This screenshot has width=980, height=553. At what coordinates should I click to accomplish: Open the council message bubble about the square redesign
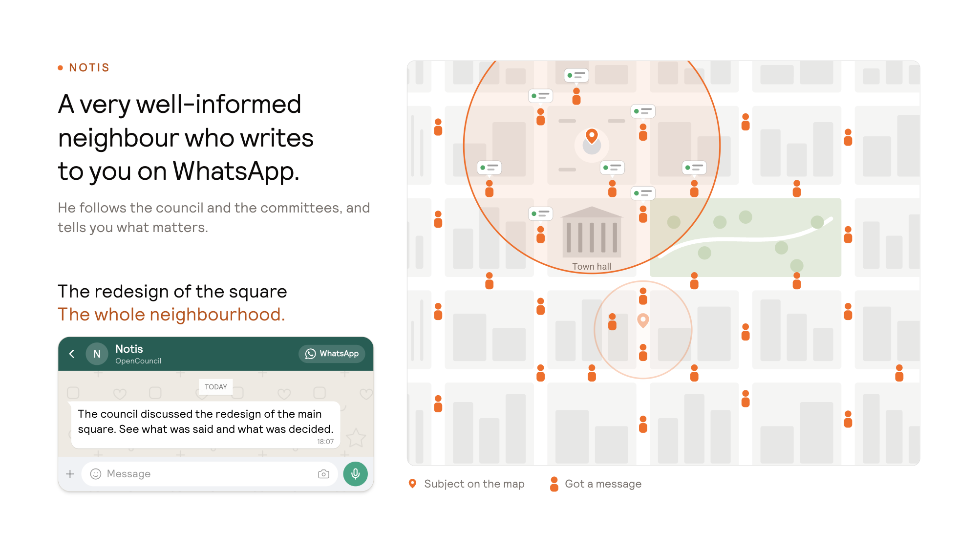click(206, 425)
